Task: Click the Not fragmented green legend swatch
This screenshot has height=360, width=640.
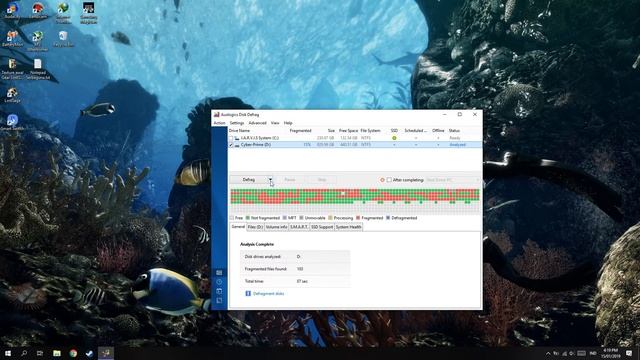Action: click(247, 218)
